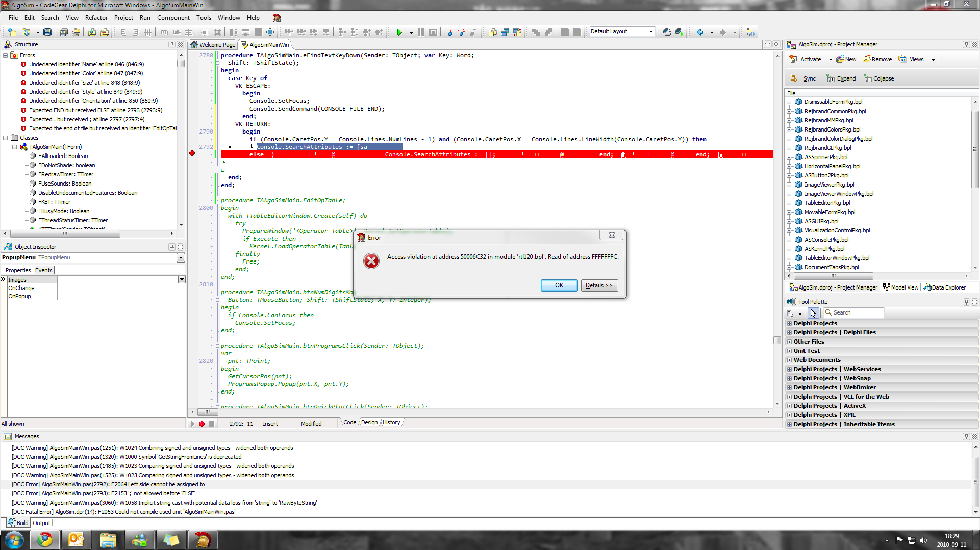Click the Trace Into debug icon
The image size is (980, 550).
[449, 32]
